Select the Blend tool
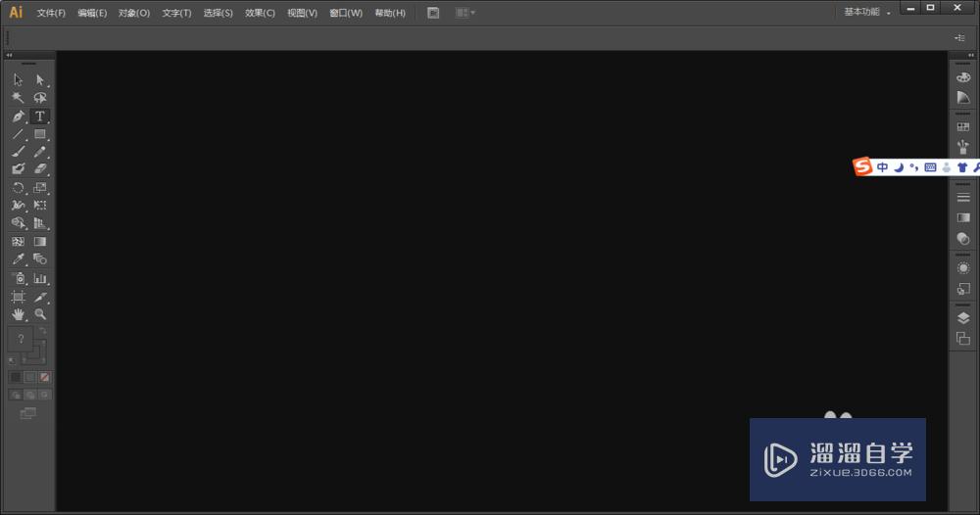This screenshot has width=980, height=515. coord(40,259)
